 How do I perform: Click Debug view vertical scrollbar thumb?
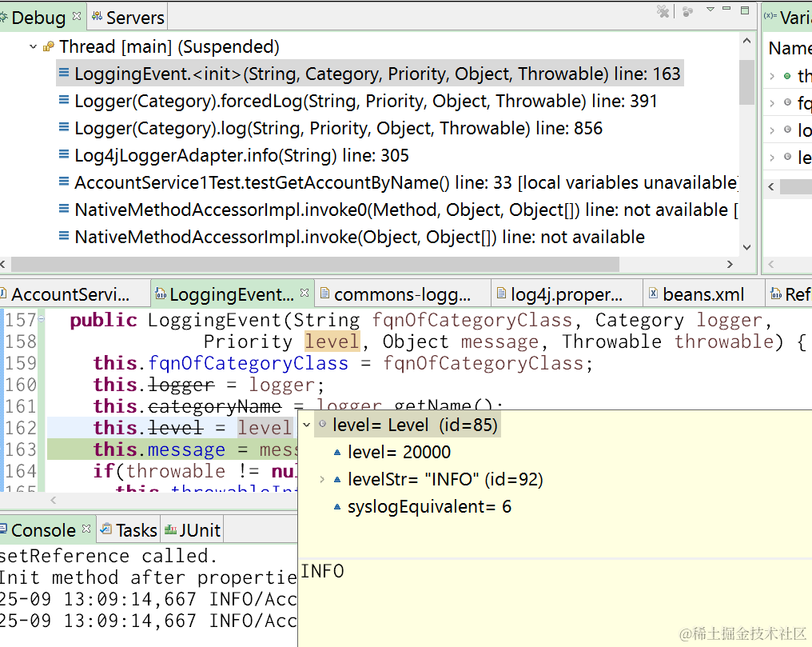[746, 82]
